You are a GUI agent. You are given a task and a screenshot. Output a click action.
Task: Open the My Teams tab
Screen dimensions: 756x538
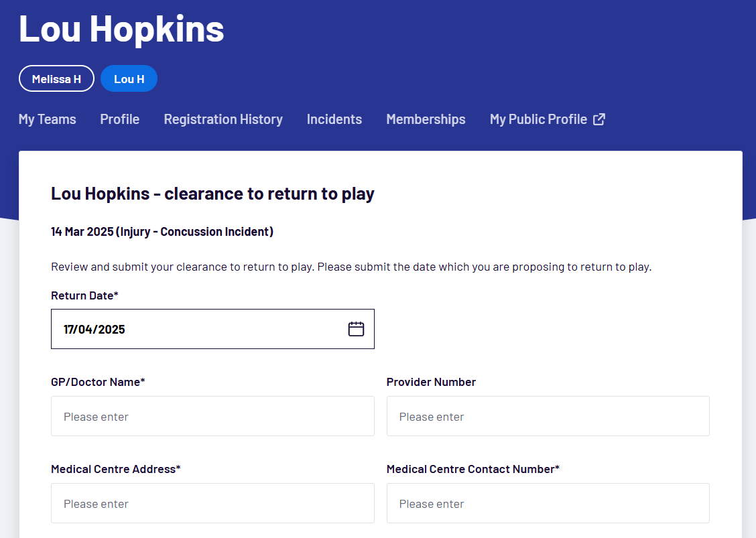48,119
